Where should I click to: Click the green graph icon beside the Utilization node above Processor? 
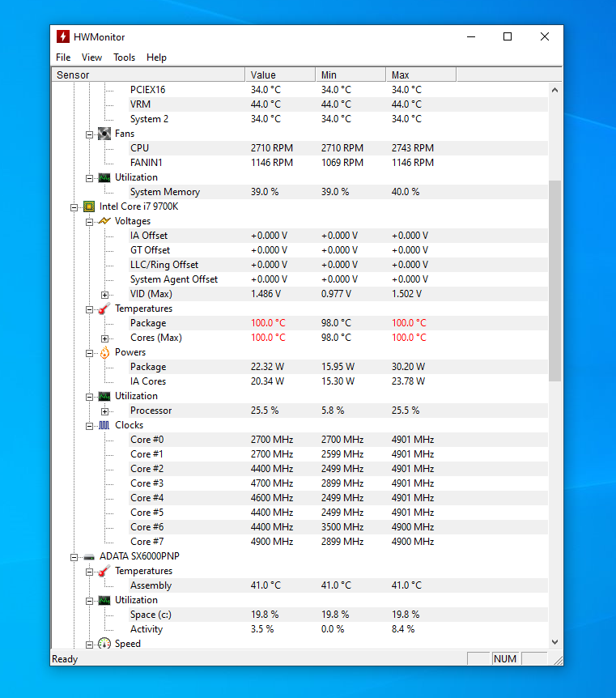104,396
